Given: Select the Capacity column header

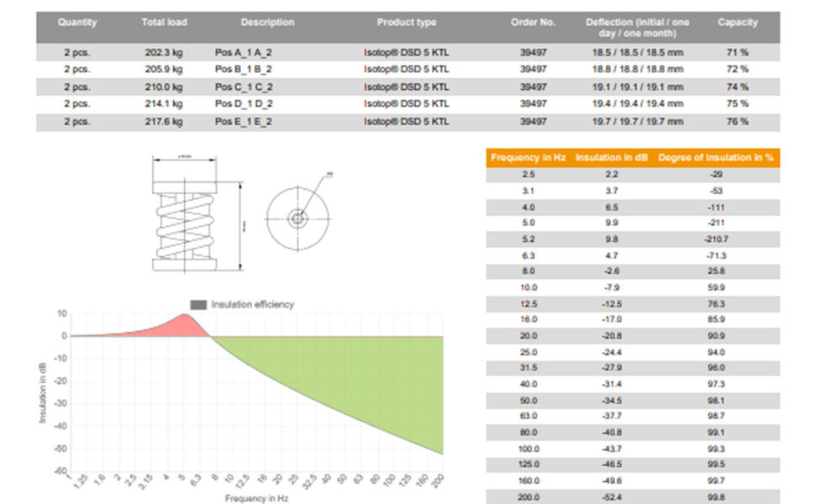Looking at the screenshot, I should (737, 23).
